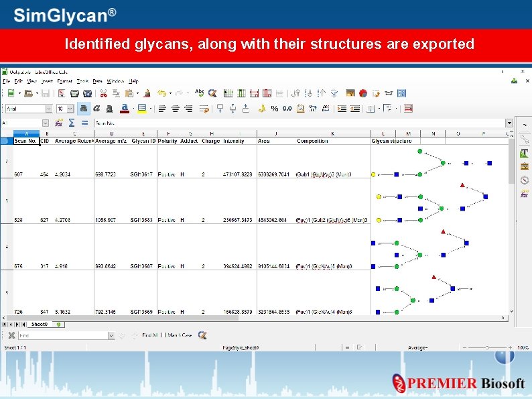Open New document dropdown arrow
Viewport: 532px width, 399px height.
[19, 93]
